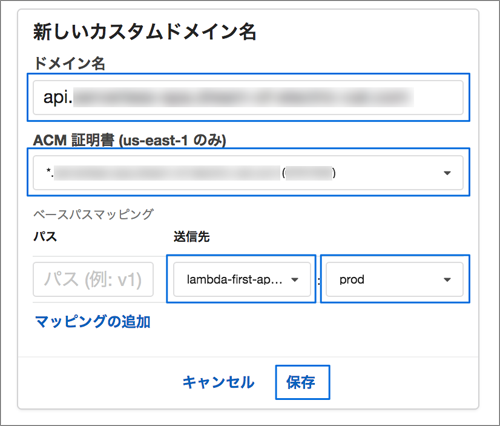Focus the ドメイン名 domain name input field

tap(248, 98)
